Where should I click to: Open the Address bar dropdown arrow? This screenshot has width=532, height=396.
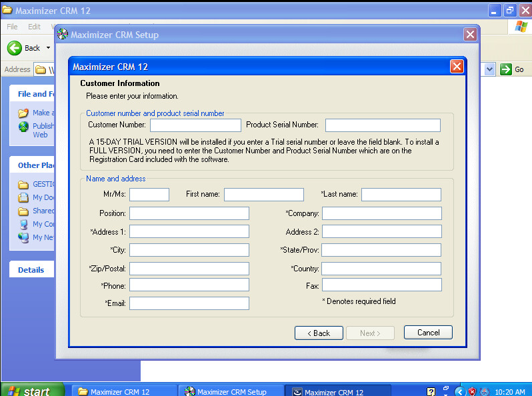pyautogui.click(x=489, y=69)
